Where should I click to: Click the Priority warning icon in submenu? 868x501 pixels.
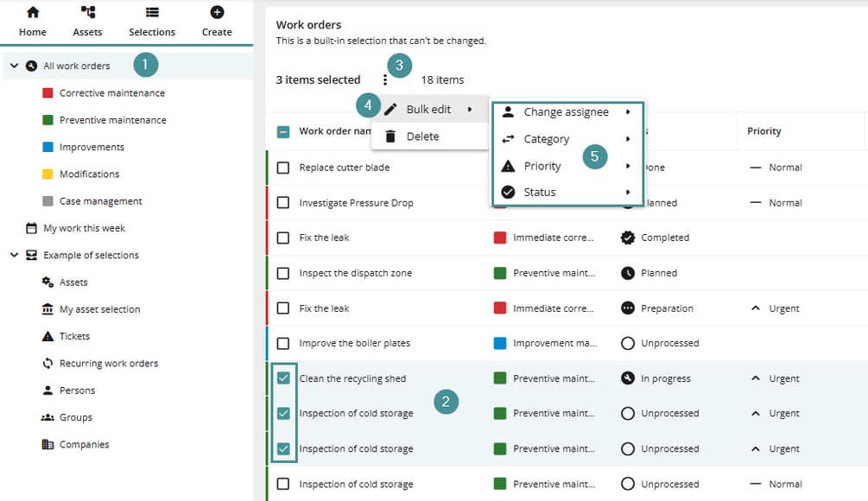[x=508, y=166]
